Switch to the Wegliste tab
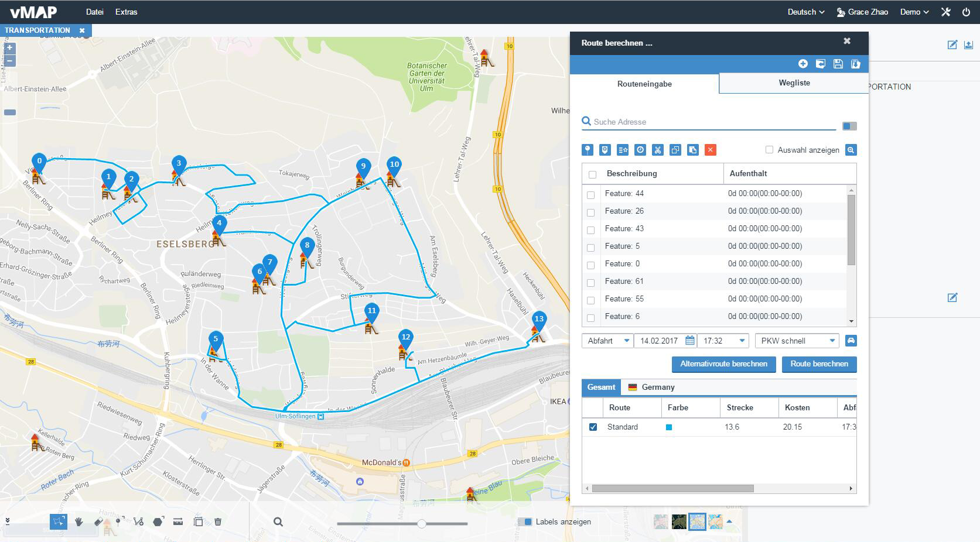 tap(794, 83)
